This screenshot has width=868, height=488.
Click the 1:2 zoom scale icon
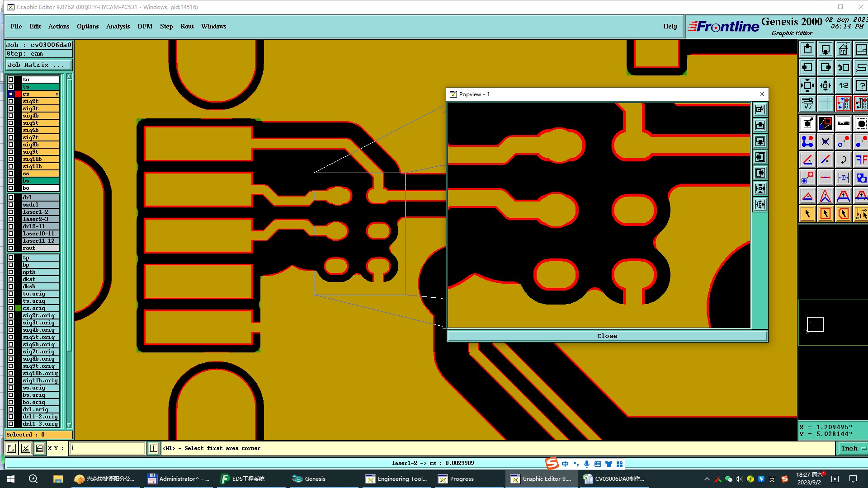click(843, 85)
